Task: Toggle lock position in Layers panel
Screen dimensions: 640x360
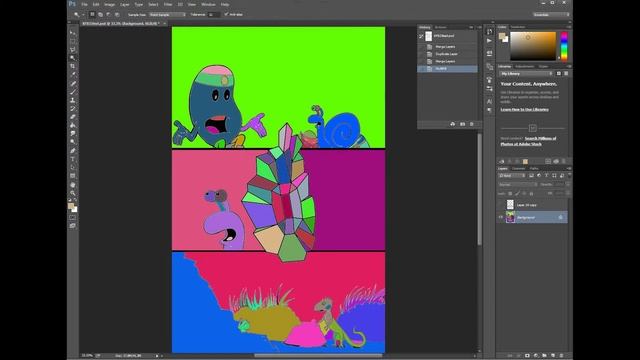Action: pyautogui.click(x=524, y=193)
